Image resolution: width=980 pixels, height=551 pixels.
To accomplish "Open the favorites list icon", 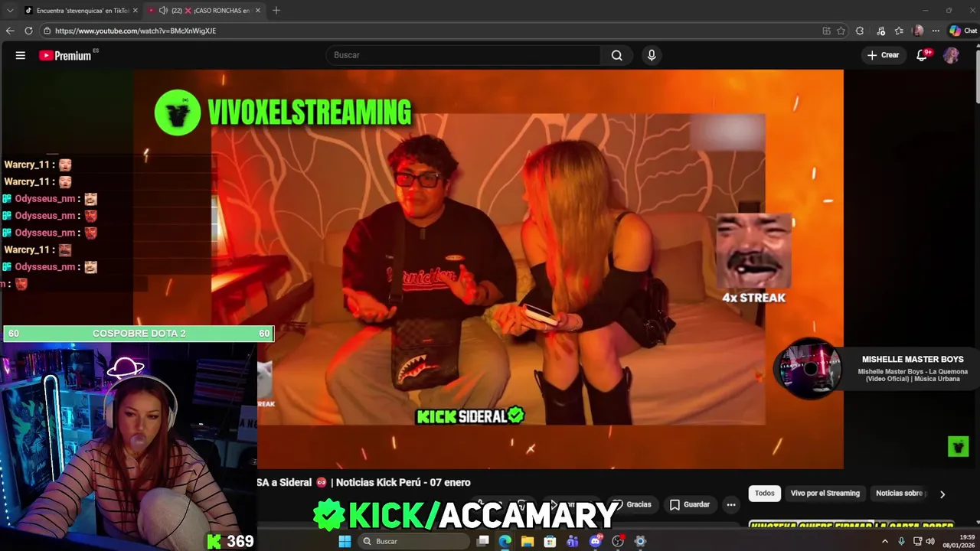I will pyautogui.click(x=899, y=31).
